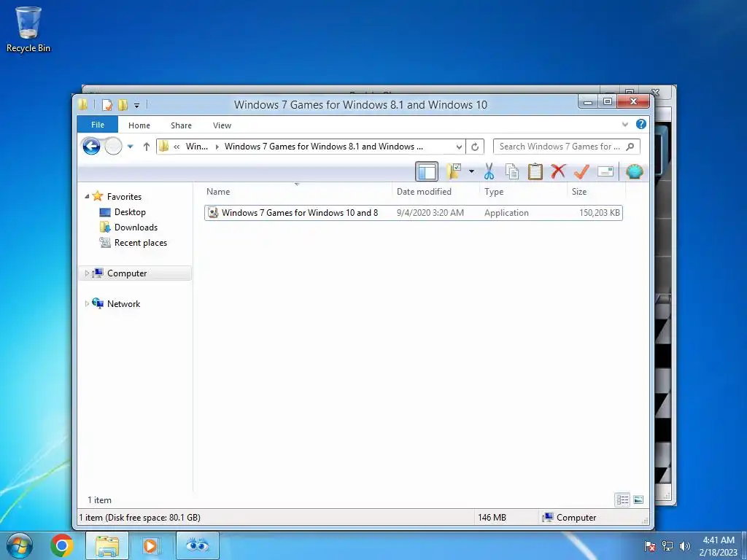Viewport: 747px width, 560px height.
Task: Open the recent locations dropdown arrow
Action: point(130,147)
